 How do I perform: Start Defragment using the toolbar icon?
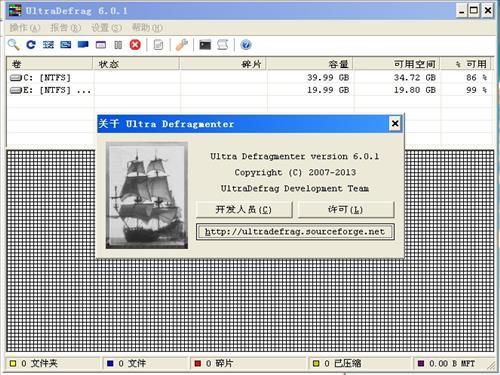coord(48,44)
